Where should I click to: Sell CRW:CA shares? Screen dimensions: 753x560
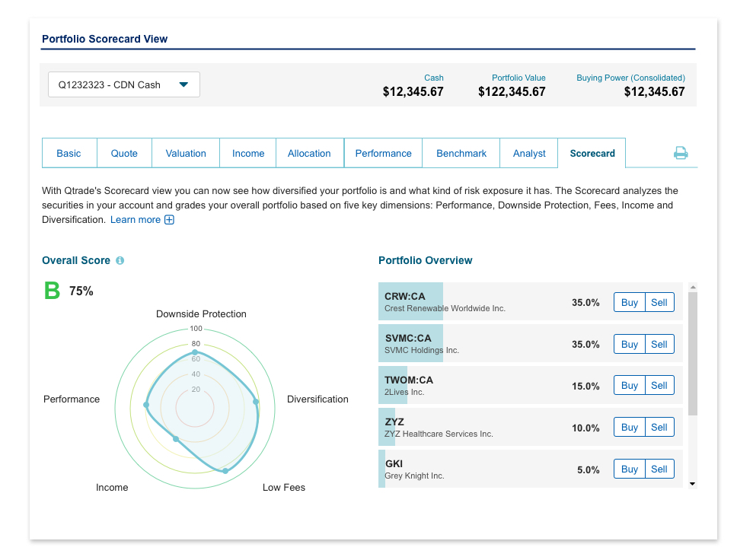[659, 302]
